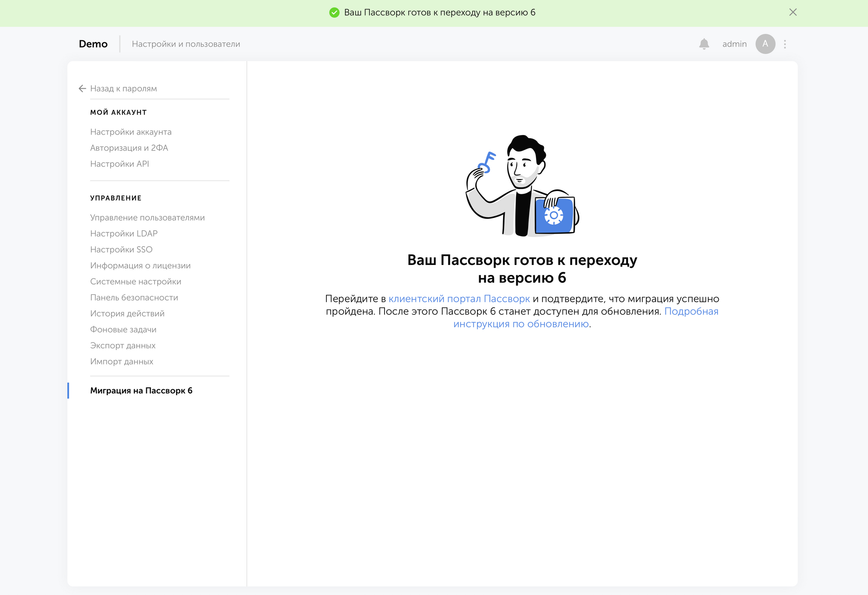Screen dimensions: 868x595
Task: Open Настройки LDAP page
Action: click(124, 234)
